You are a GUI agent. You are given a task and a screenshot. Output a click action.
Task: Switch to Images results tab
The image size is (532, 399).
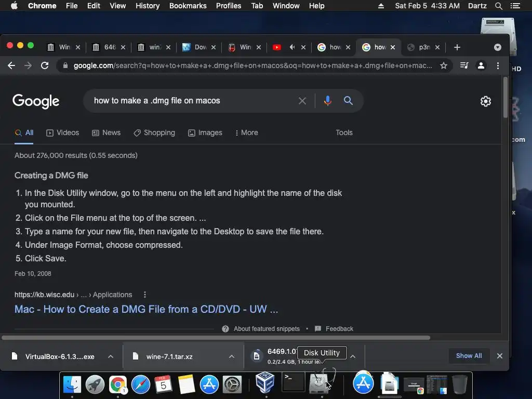[x=205, y=132]
